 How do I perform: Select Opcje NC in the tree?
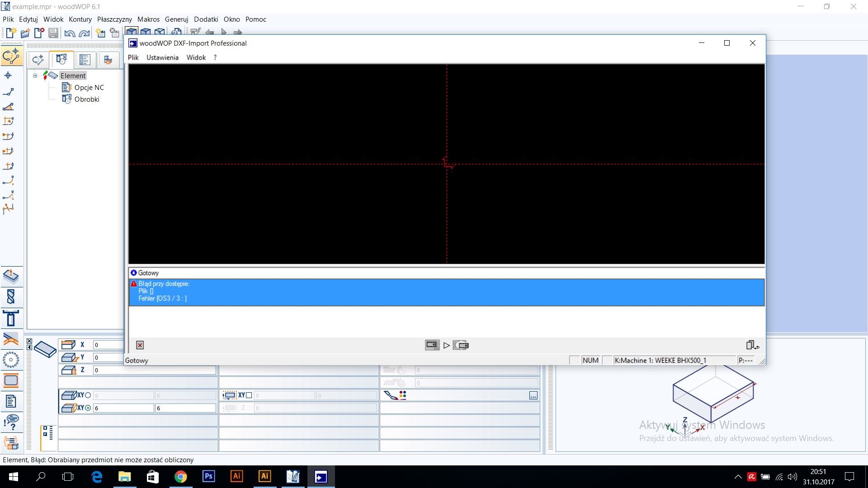tap(89, 88)
